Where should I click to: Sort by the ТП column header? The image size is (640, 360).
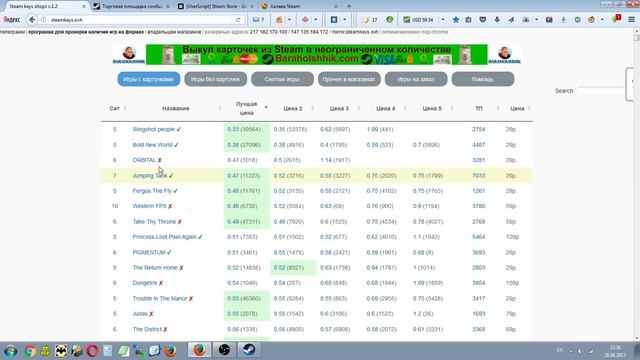pyautogui.click(x=479, y=108)
